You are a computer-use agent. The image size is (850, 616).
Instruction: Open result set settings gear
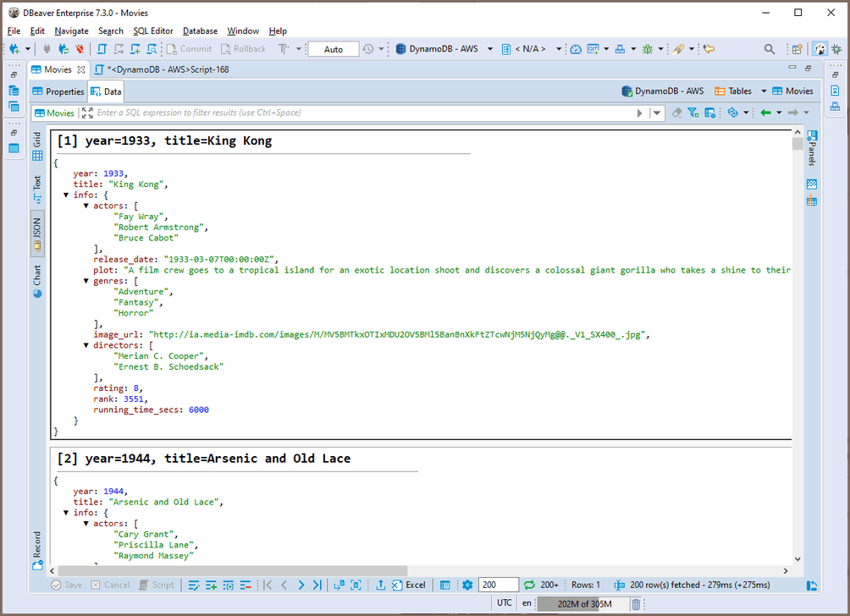[467, 585]
